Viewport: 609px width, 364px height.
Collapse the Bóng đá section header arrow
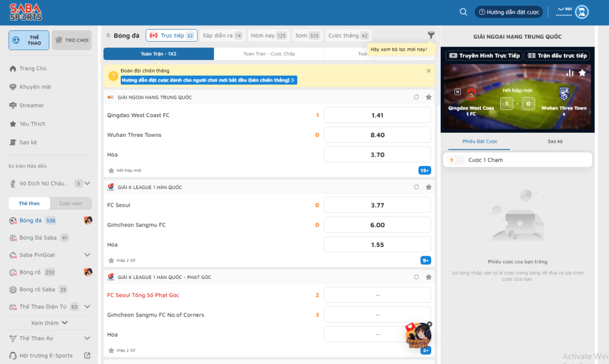point(108,35)
